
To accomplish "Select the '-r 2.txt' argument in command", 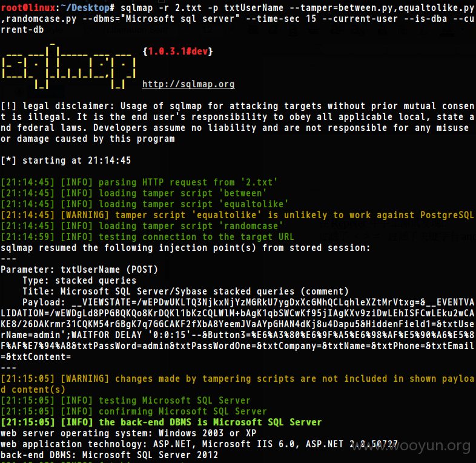I will [x=180, y=8].
